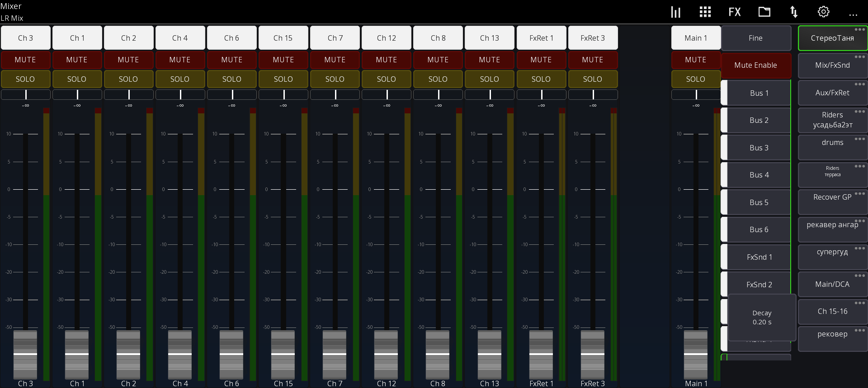
Task: Select the Main/DCA layer
Action: (832, 284)
